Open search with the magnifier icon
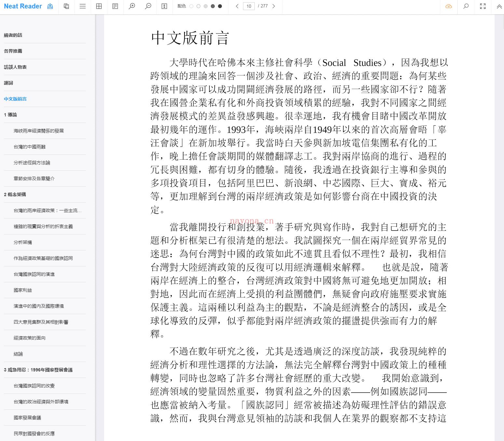Image resolution: width=504 pixels, height=441 pixels. [466, 6]
